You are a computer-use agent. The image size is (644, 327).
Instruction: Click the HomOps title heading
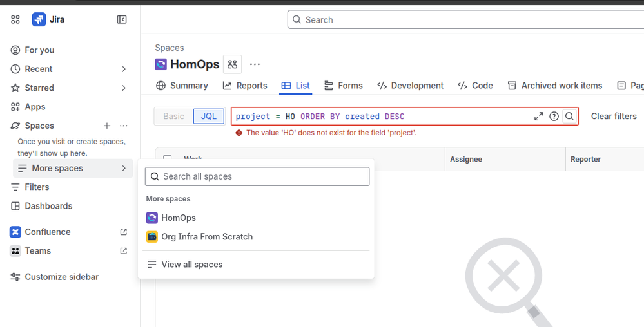coord(195,64)
